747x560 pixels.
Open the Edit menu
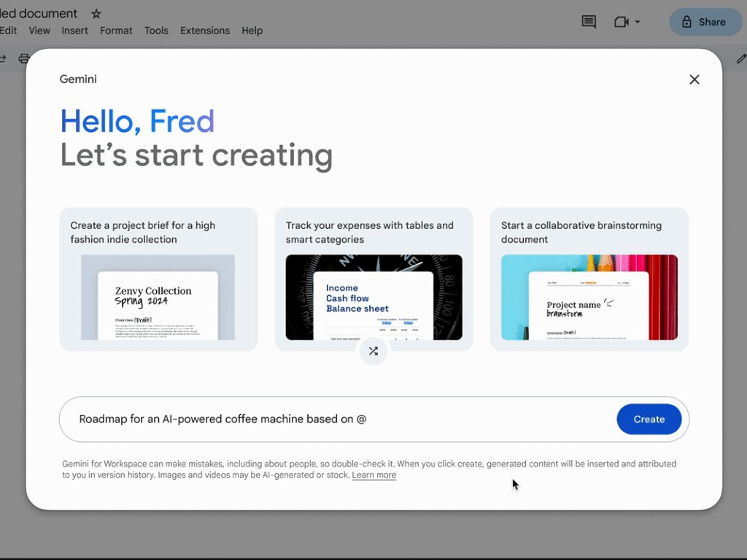[x=8, y=31]
